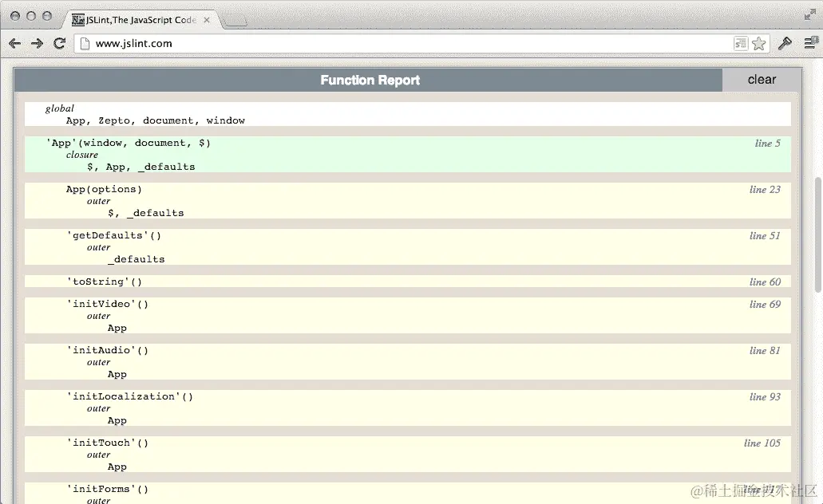The height and width of the screenshot is (504, 823).
Task: Open the wrench settings menu
Action: (x=785, y=44)
